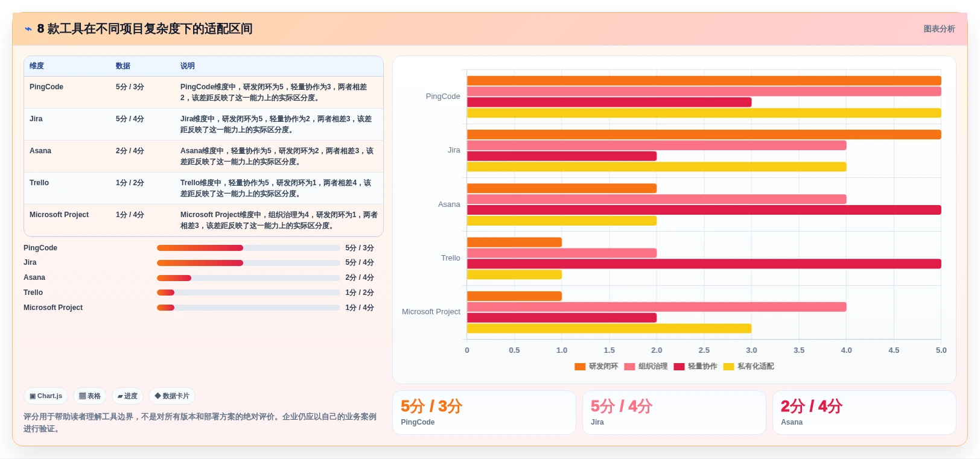
Task: Click the Chart.js tag chip
Action: pyautogui.click(x=46, y=396)
